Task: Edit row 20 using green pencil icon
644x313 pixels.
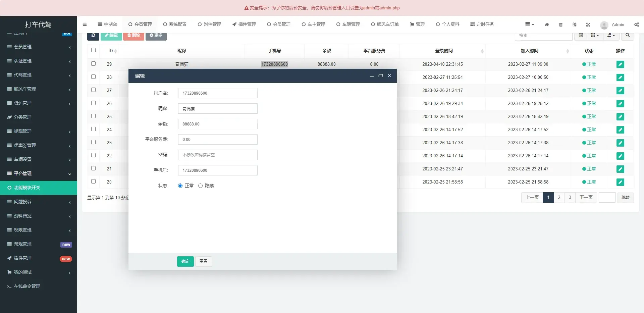Action: (620, 182)
